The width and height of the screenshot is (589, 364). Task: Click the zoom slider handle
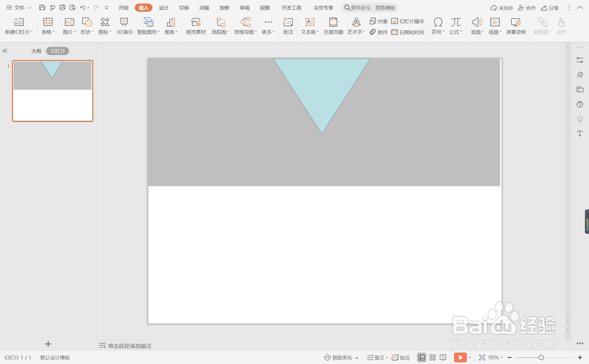point(541,357)
